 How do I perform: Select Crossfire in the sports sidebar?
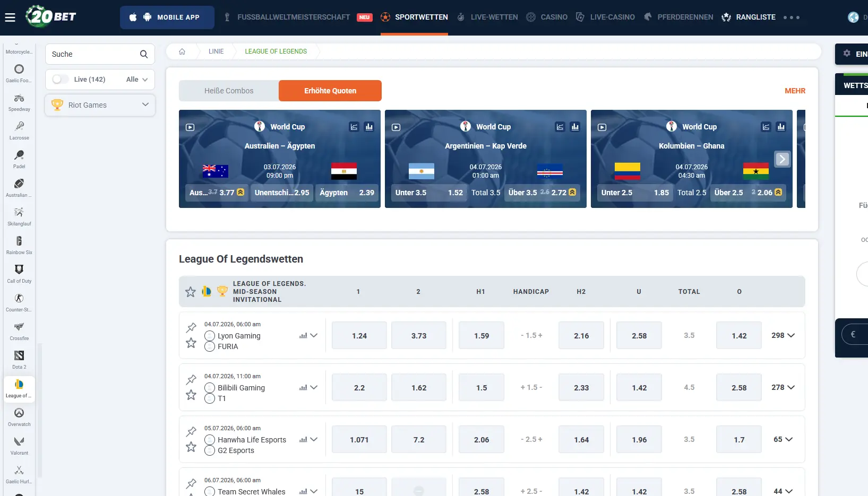[19, 331]
